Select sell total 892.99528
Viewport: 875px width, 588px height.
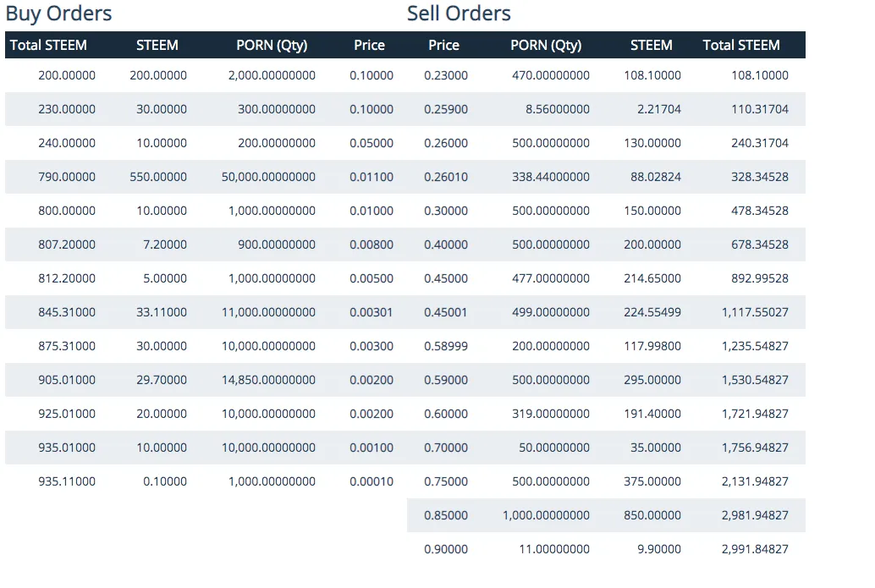(760, 278)
